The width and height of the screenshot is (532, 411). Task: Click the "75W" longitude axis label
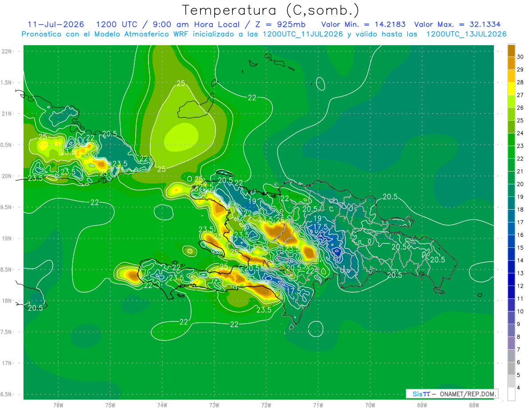point(110,405)
